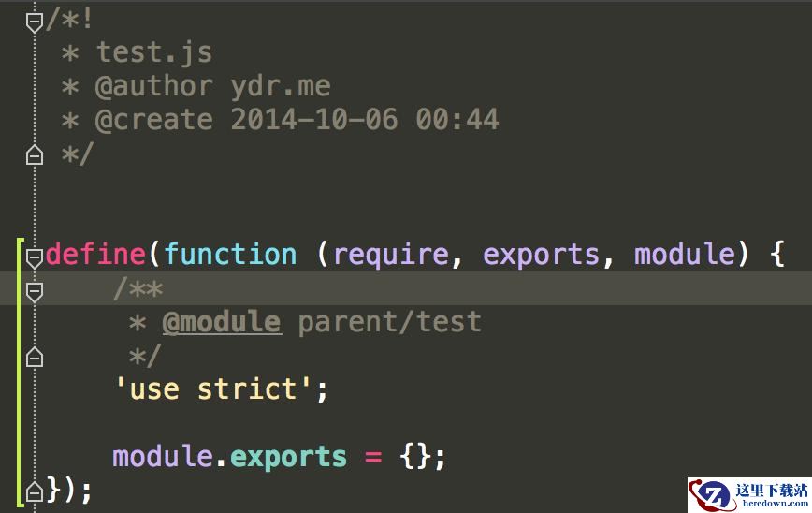Click the fold-end marker beside the closing });
The image size is (812, 513).
point(35,491)
